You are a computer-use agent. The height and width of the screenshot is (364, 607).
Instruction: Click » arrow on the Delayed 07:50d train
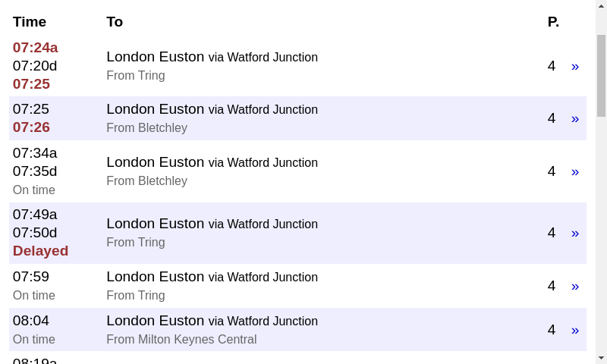(575, 233)
